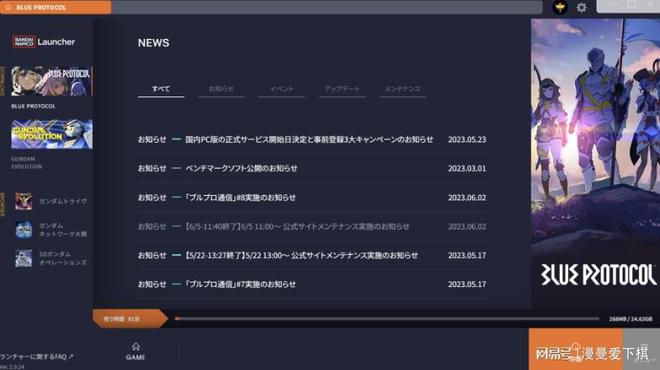The width and height of the screenshot is (660, 370).
Task: Select the BLUE PROTOCOL title tab
Action: click(x=56, y=7)
